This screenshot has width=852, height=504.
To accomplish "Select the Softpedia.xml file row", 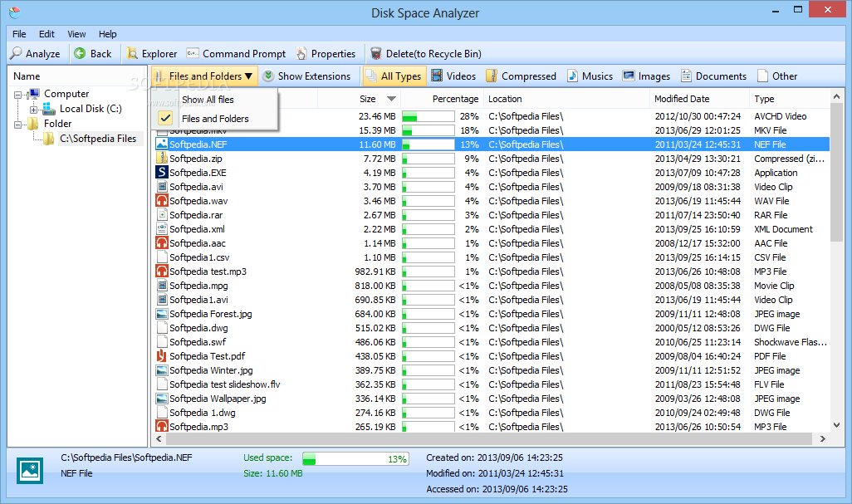I will pyautogui.click(x=492, y=229).
